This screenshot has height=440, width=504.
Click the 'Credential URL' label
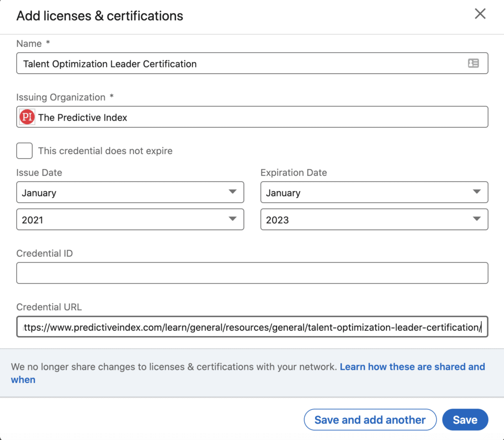49,307
